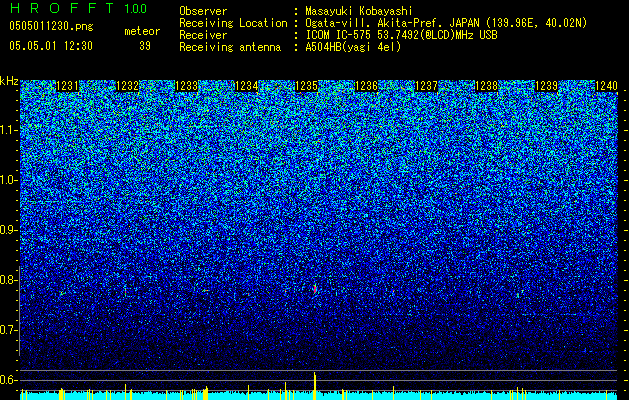629x400 pixels.
Task: Select the Ogata-vill. Akita-Pref. JAPAN location text
Action: [x=446, y=23]
